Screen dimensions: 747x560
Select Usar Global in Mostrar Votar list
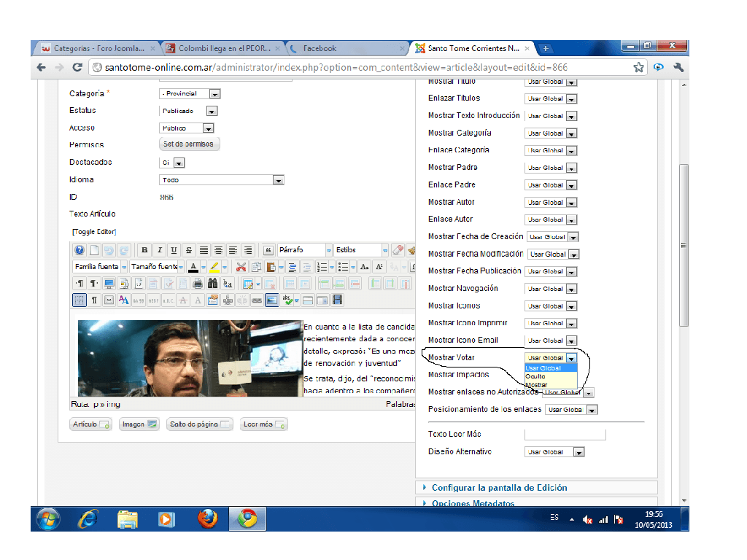tap(551, 368)
